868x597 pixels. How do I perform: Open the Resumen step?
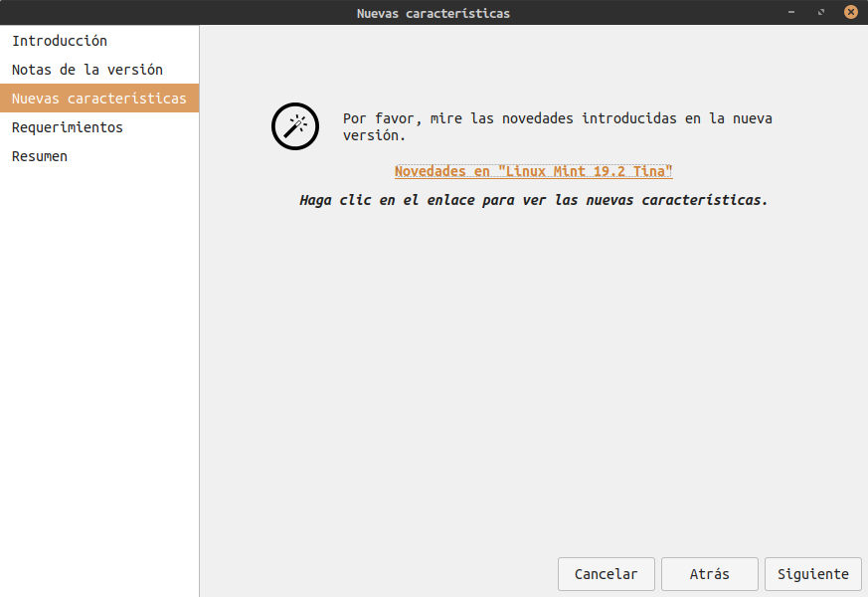[x=99, y=155]
